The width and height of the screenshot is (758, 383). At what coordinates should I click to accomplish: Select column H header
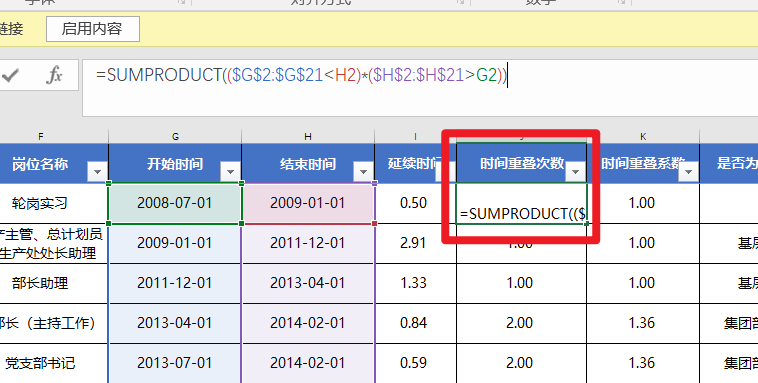point(308,137)
